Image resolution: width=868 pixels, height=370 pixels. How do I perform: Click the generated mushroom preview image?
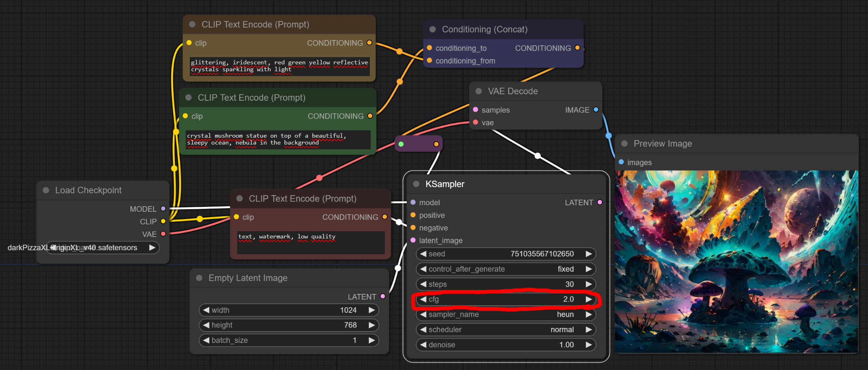pyautogui.click(x=736, y=262)
